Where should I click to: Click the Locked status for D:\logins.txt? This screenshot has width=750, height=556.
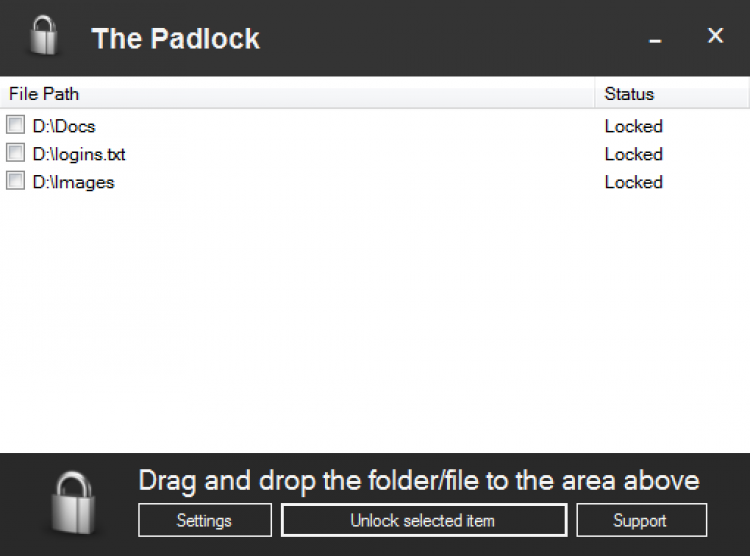pos(633,154)
